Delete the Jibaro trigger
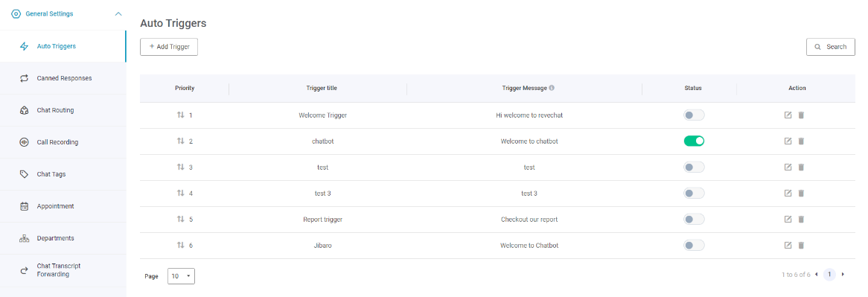The image size is (868, 297). [801, 245]
